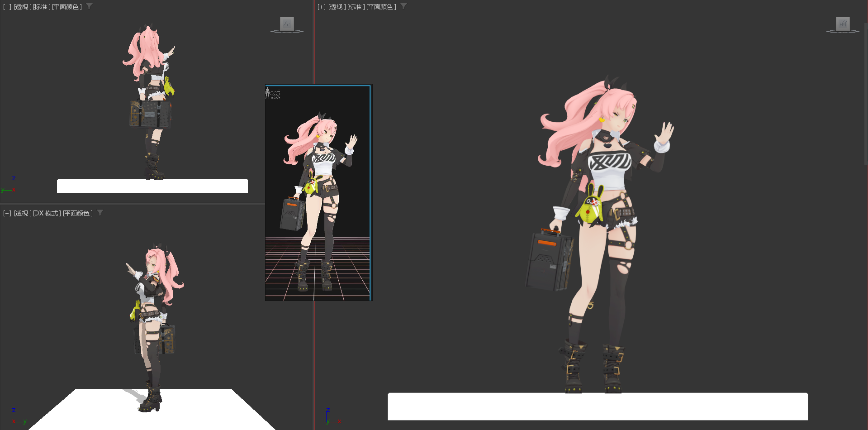Click the ViewCube 前 face in right viewport

(x=842, y=24)
